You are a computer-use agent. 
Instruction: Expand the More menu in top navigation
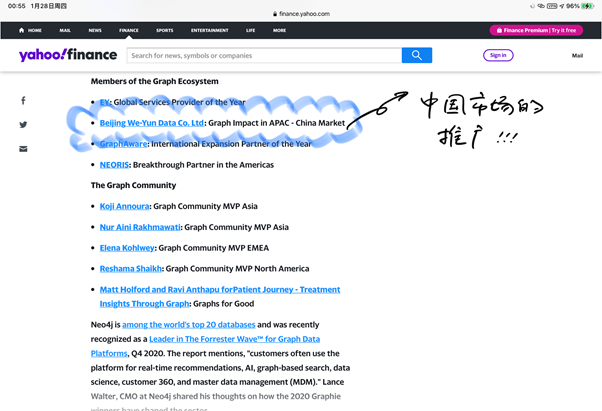click(x=280, y=30)
